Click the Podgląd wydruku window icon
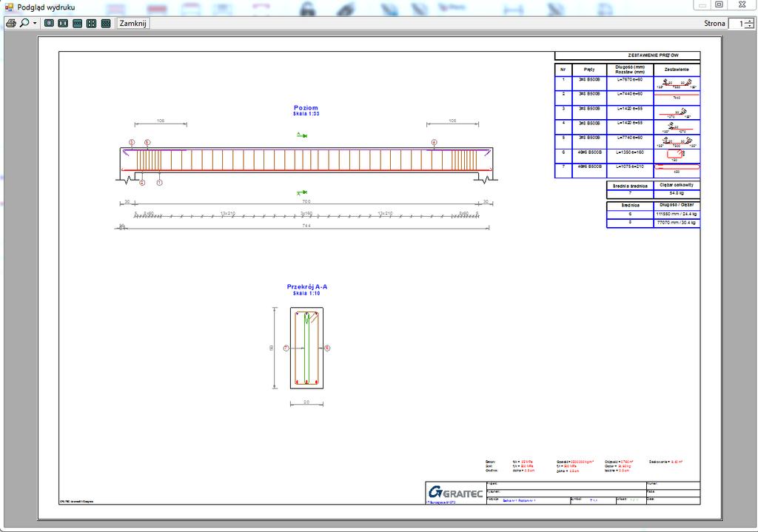This screenshot has width=758, height=532. [x=9, y=7]
